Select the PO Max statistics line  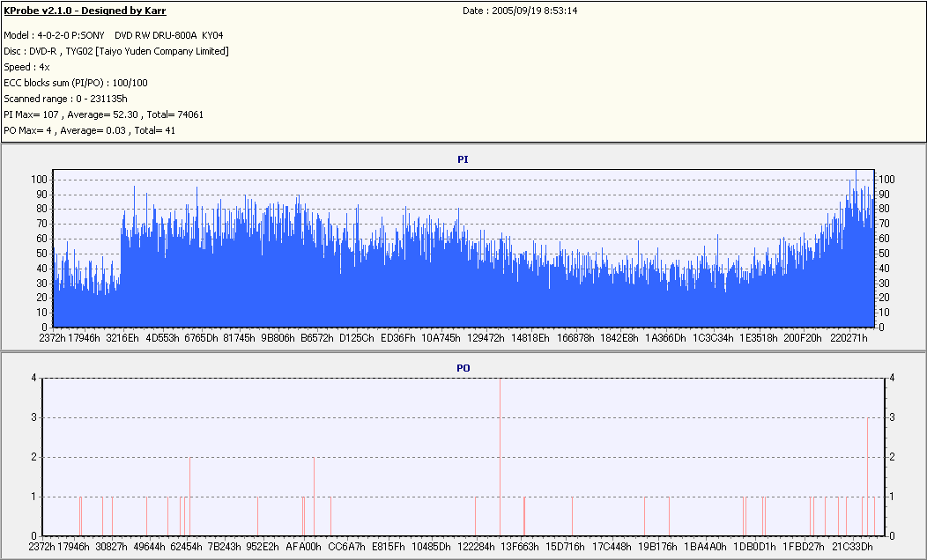(x=89, y=130)
